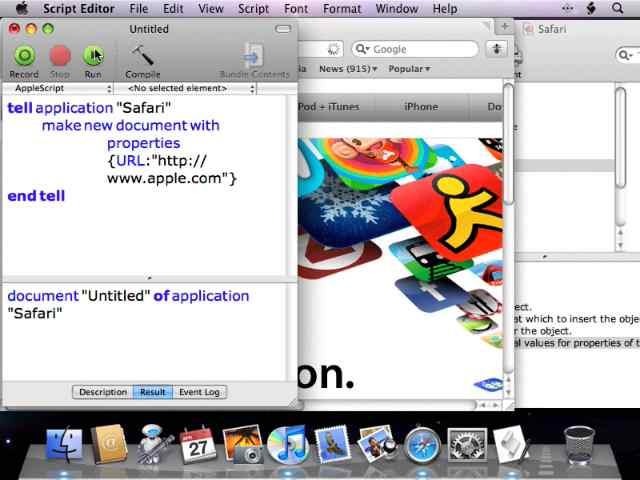Click the iPhone tab on Apple website
The width and height of the screenshot is (640, 480).
pos(421,107)
